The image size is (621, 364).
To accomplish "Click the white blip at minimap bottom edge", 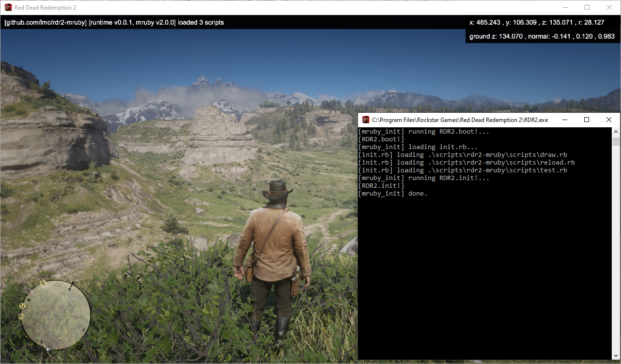I will click(x=48, y=349).
